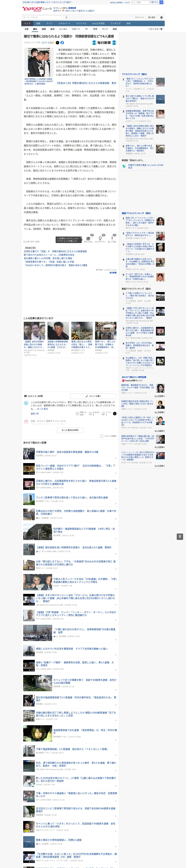186x868 pixels.
Task: Open the みんなの意見 tab
Action: point(98,24)
